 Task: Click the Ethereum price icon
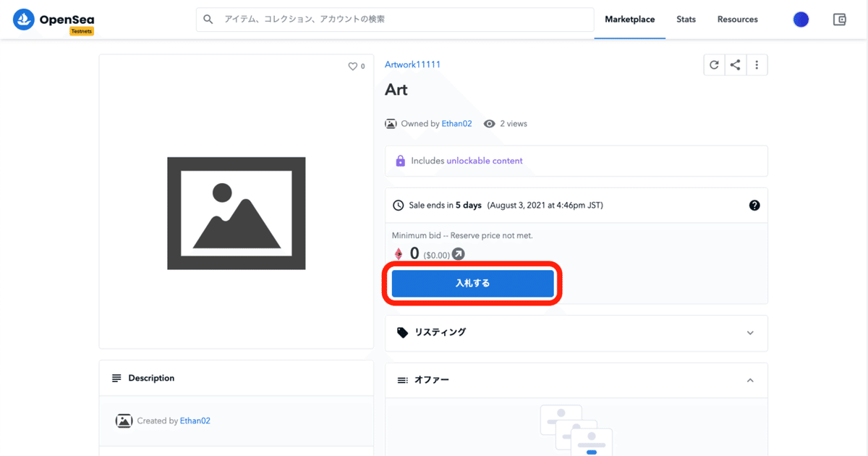pyautogui.click(x=398, y=254)
